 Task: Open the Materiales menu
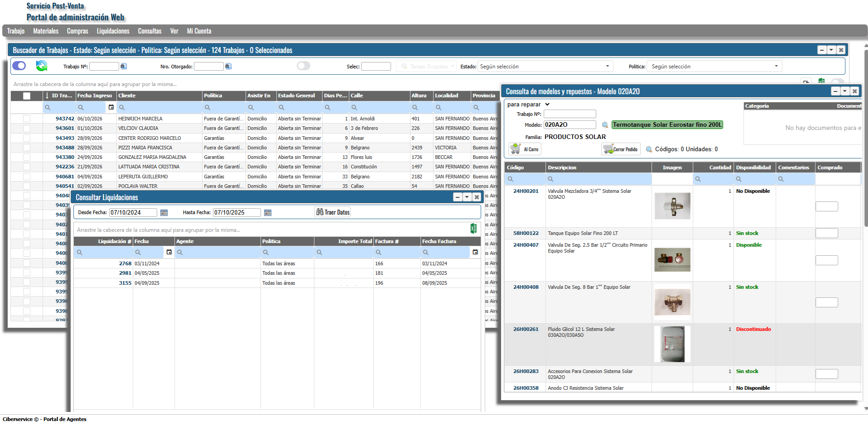pos(46,31)
